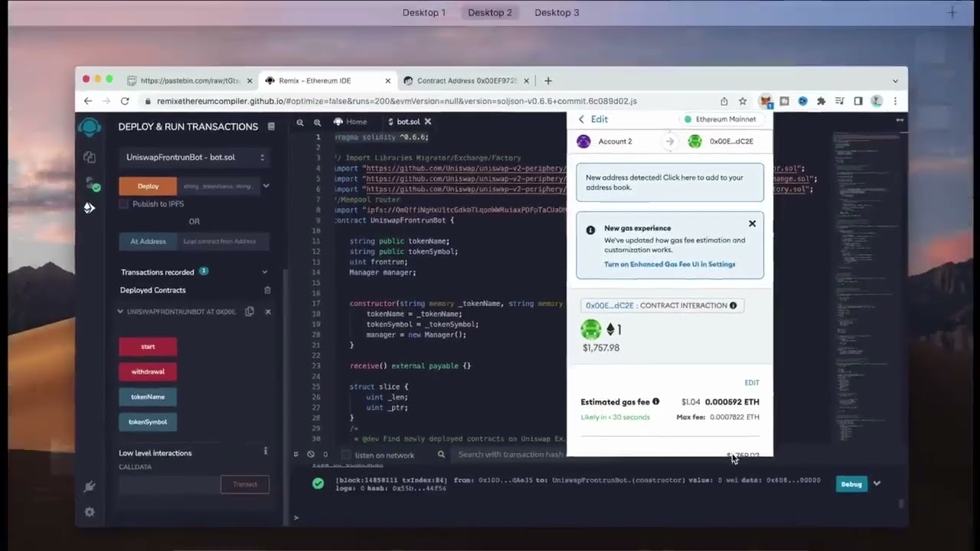
Task: Focus Search with transaction hash field
Action: [511, 455]
